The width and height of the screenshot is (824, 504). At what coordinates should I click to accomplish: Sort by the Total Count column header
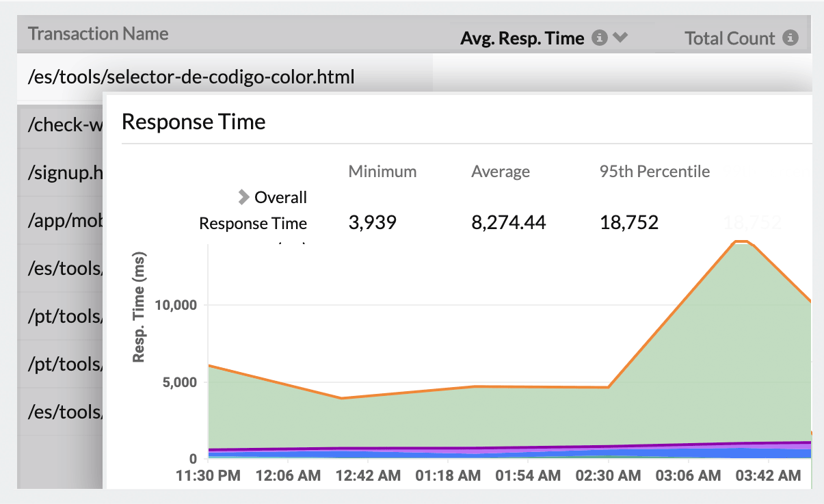tap(730, 38)
